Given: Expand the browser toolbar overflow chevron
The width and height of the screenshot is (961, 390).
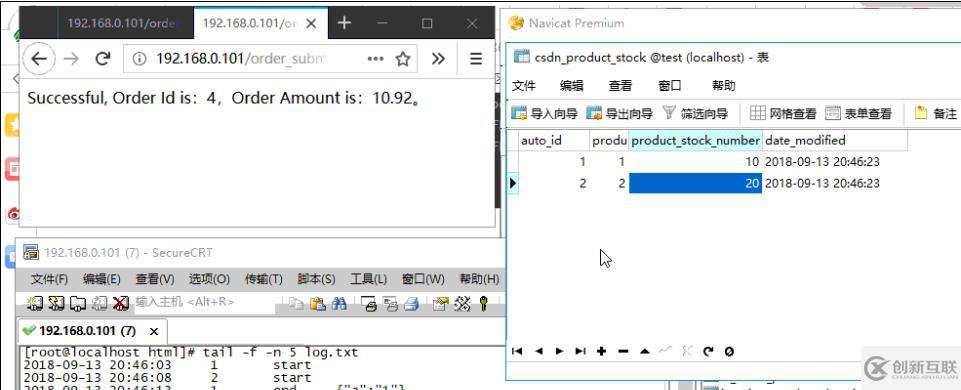Looking at the screenshot, I should coord(438,59).
